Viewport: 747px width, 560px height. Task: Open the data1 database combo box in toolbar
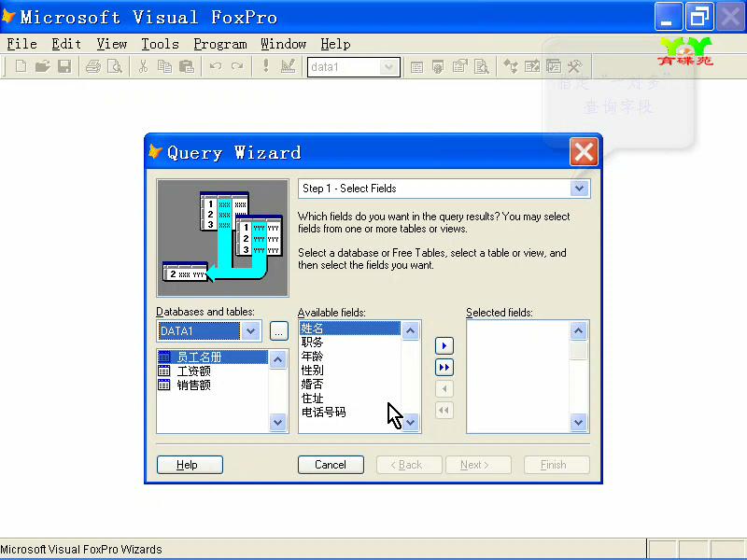point(388,66)
